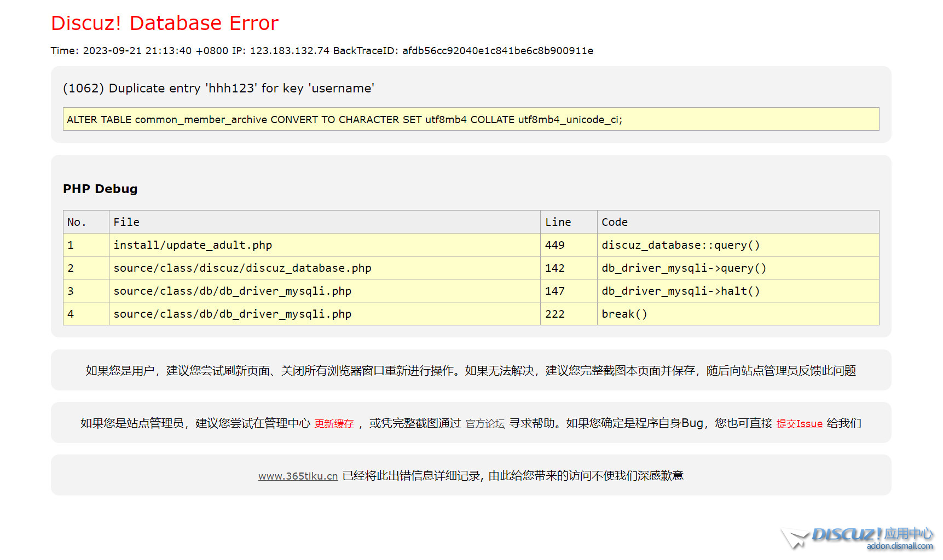The height and width of the screenshot is (560, 943).
Task: Click the user advice paragraph 如果您是用户
Action: pos(471,371)
